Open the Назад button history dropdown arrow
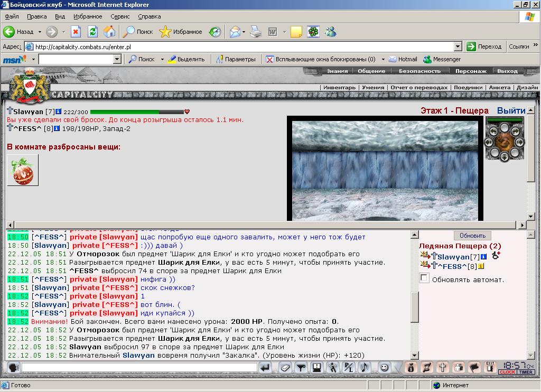Viewport: 541px width, 392px height. click(x=40, y=32)
